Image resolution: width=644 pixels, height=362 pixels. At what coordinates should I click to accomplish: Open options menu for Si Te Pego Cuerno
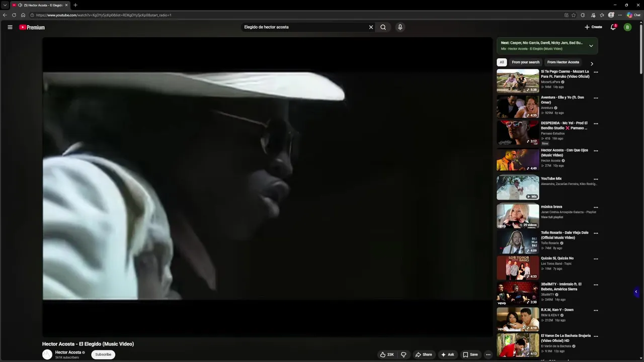coord(596,72)
